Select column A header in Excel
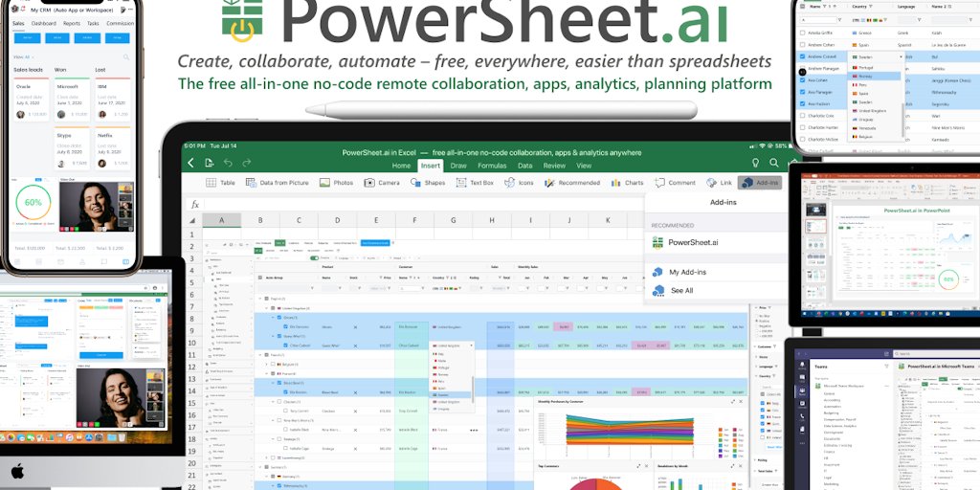The image size is (980, 490). [x=221, y=220]
